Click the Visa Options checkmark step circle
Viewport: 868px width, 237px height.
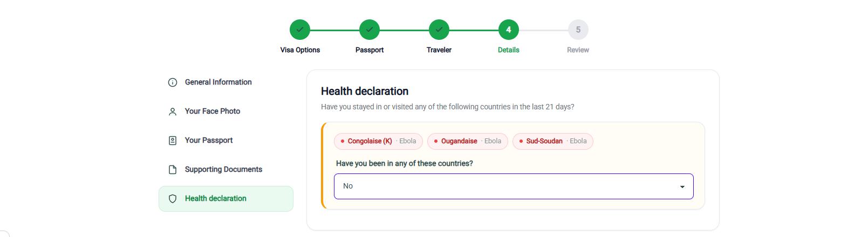[300, 30]
